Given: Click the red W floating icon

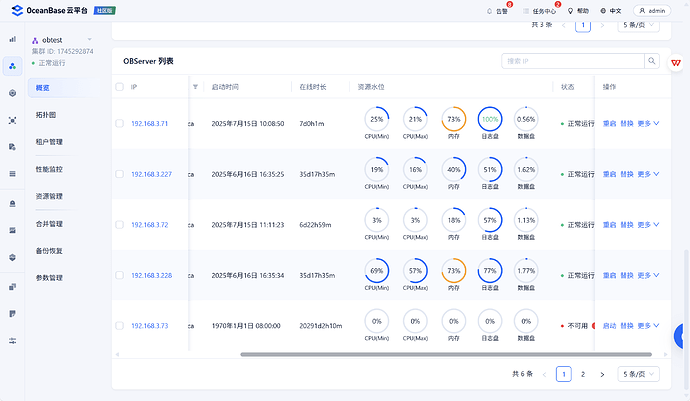Looking at the screenshot, I should (676, 63).
